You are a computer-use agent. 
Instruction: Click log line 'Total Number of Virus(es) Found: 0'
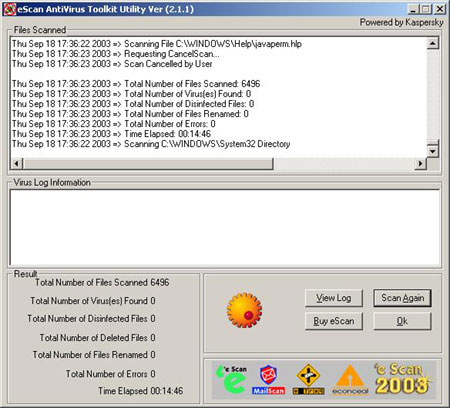click(x=131, y=94)
